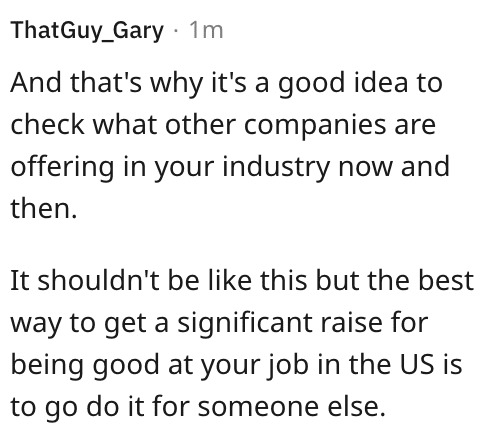Click the dot separator beside the username
484x444 pixels.
click(x=176, y=31)
